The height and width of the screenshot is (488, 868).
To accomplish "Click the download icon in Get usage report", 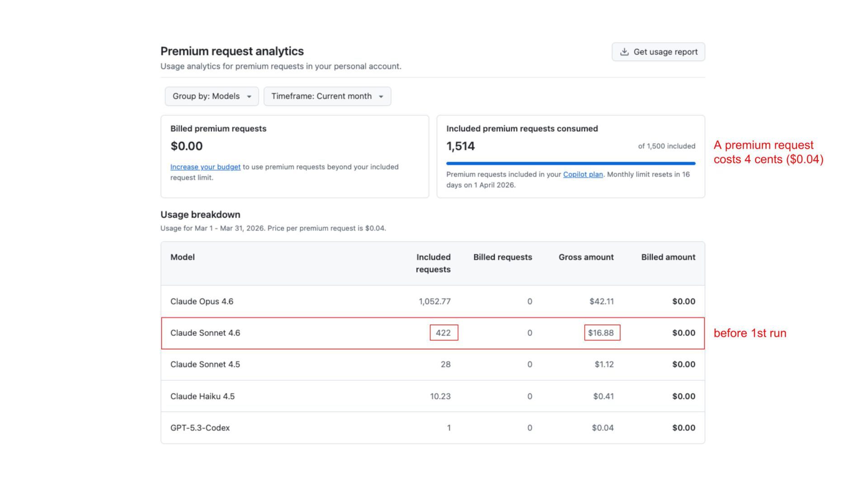I will [x=624, y=52].
